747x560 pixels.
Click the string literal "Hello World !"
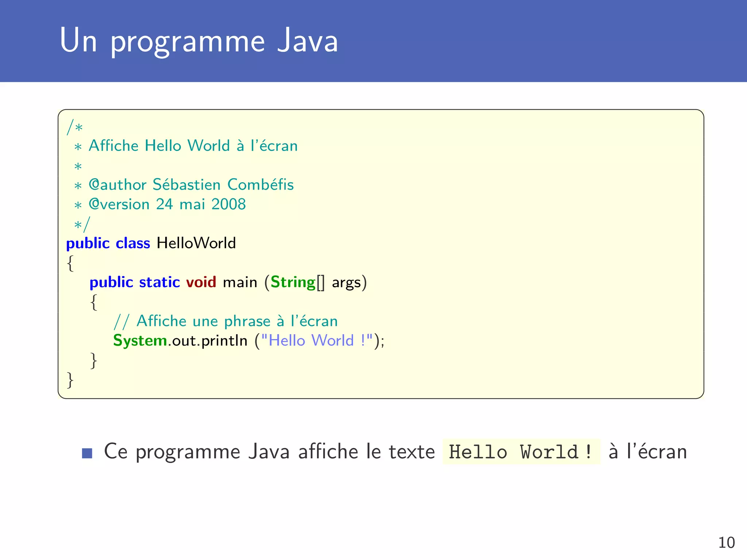[x=317, y=341]
